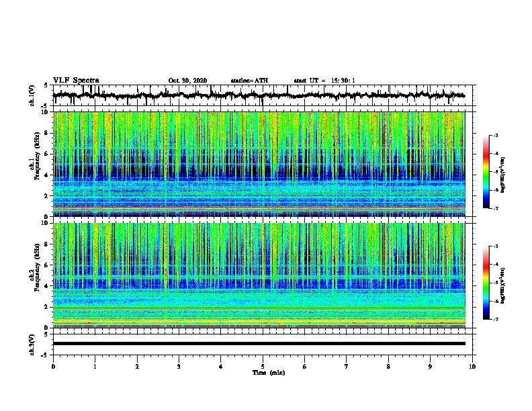Click the time axis tick label '10'
The width and height of the screenshot is (532, 411).
[x=472, y=367]
